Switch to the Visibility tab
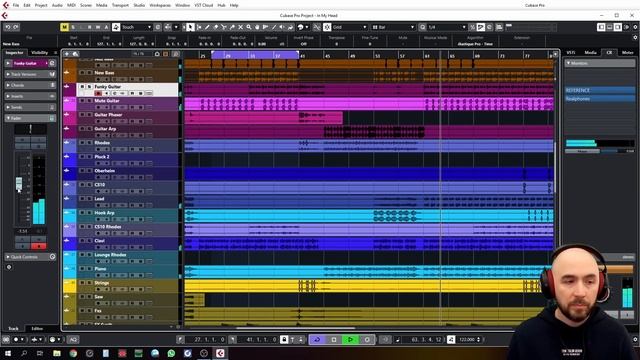This screenshot has height=360, width=640. (x=40, y=53)
